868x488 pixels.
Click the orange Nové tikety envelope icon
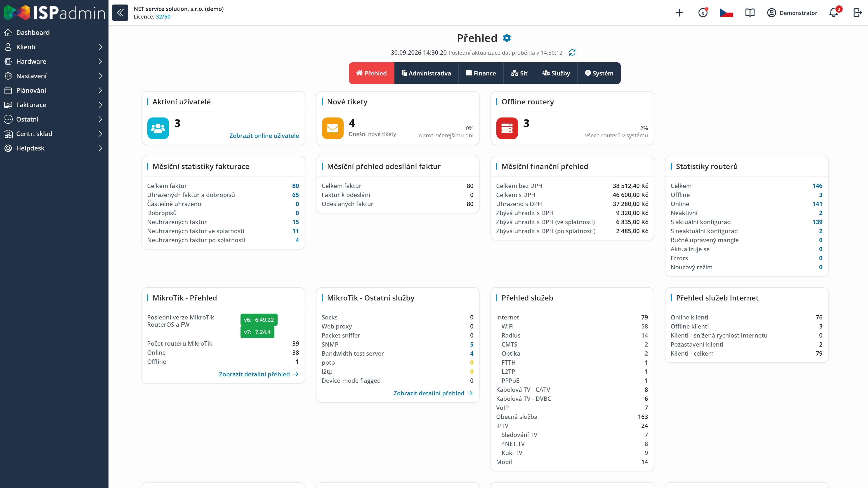click(x=333, y=128)
